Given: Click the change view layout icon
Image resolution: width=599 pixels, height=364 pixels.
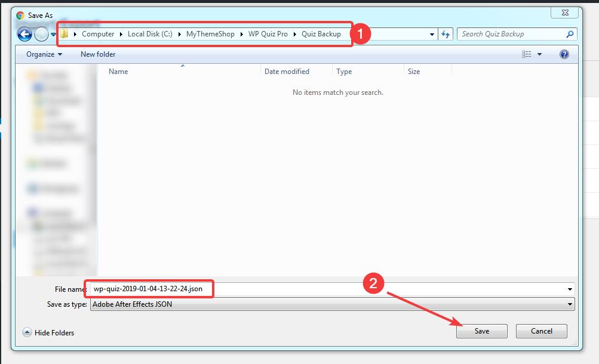Looking at the screenshot, I should pyautogui.click(x=525, y=54).
